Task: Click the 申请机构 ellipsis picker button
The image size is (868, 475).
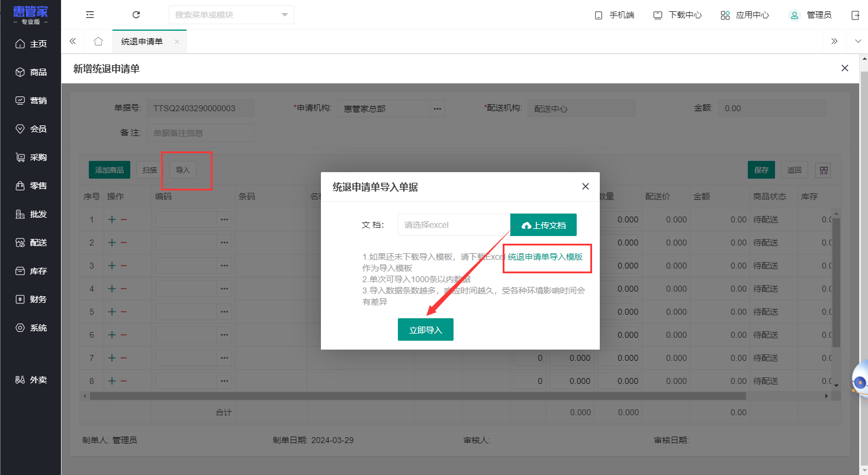Action: 438,108
